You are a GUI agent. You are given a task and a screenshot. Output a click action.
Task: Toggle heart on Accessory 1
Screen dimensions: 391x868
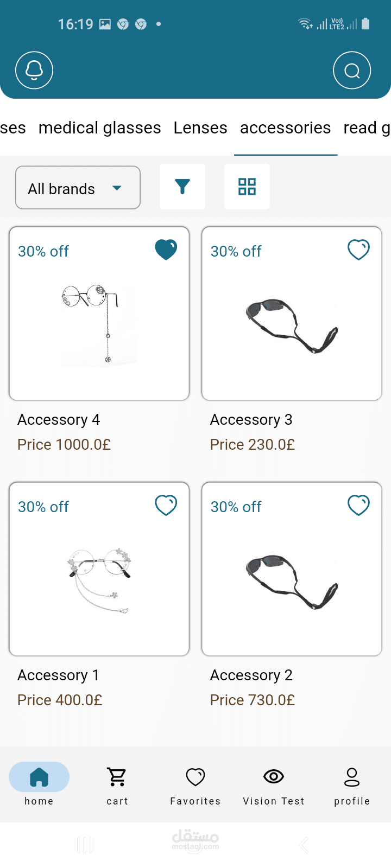click(x=166, y=506)
